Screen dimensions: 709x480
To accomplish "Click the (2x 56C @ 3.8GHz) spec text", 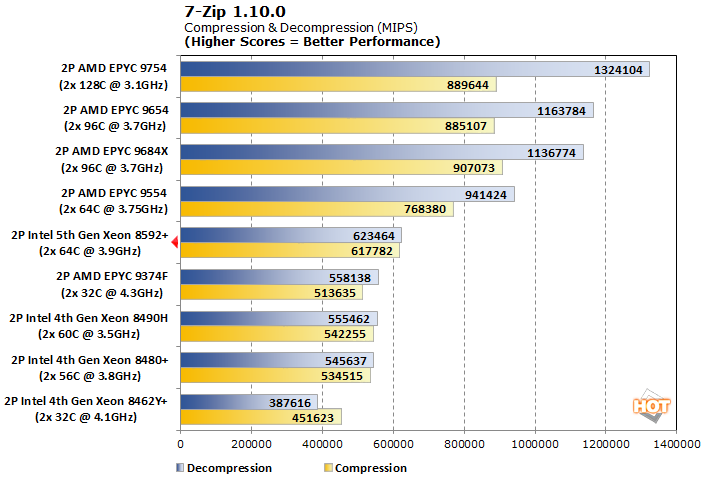I will (90, 376).
